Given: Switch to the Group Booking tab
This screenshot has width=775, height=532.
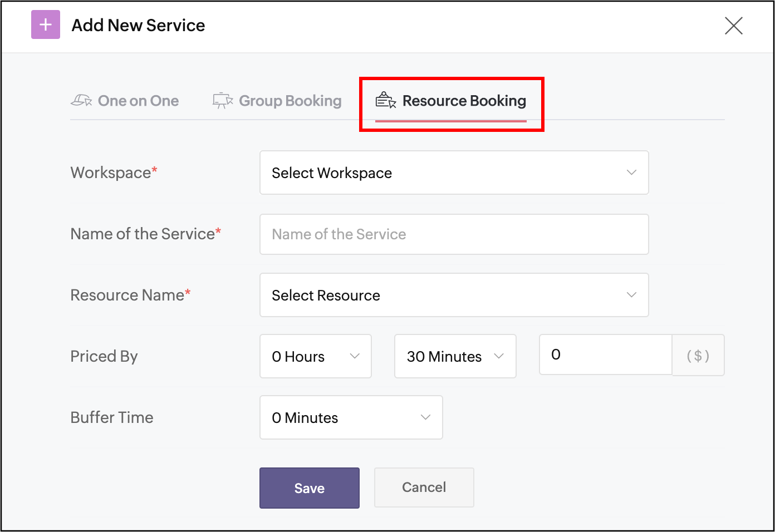Looking at the screenshot, I should pos(290,101).
